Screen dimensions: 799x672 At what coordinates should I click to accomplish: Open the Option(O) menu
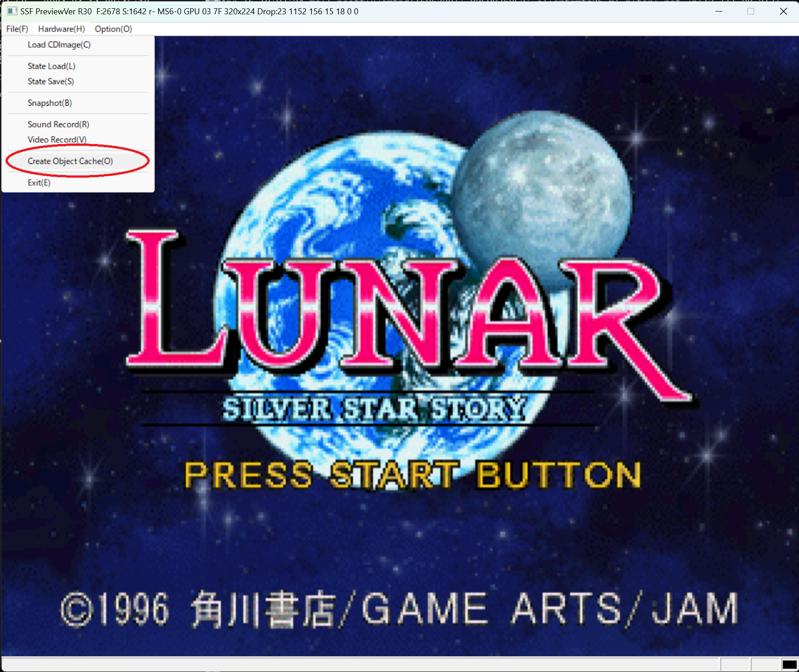[x=113, y=29]
